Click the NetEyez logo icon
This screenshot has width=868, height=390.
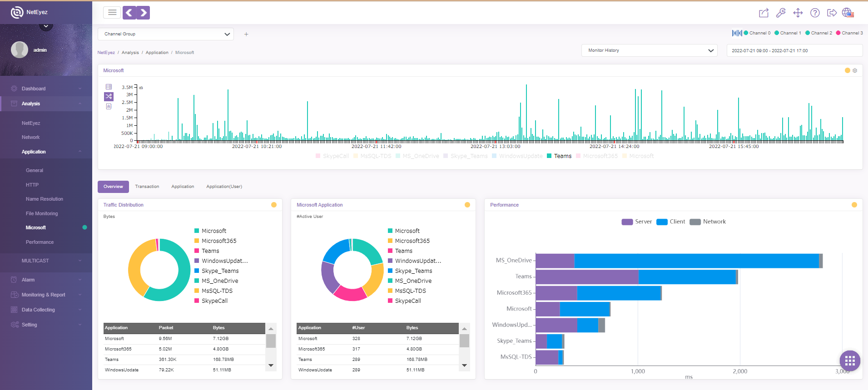17,12
